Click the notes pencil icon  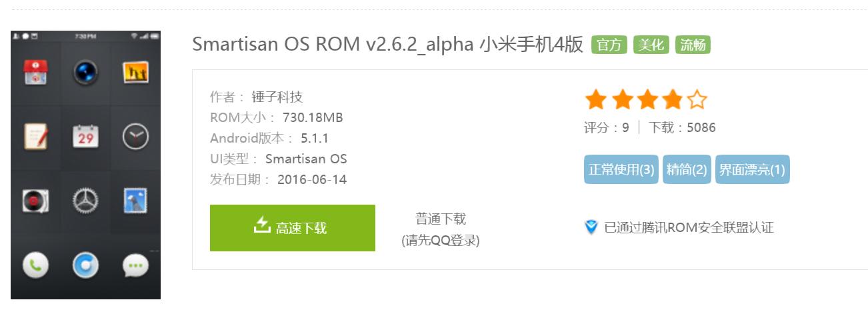pos(36,137)
